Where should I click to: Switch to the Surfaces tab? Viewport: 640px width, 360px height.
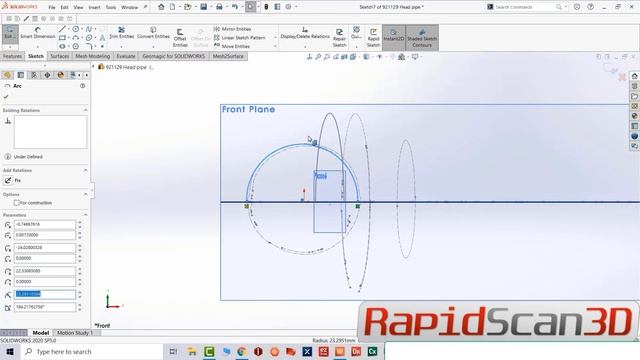coord(60,56)
